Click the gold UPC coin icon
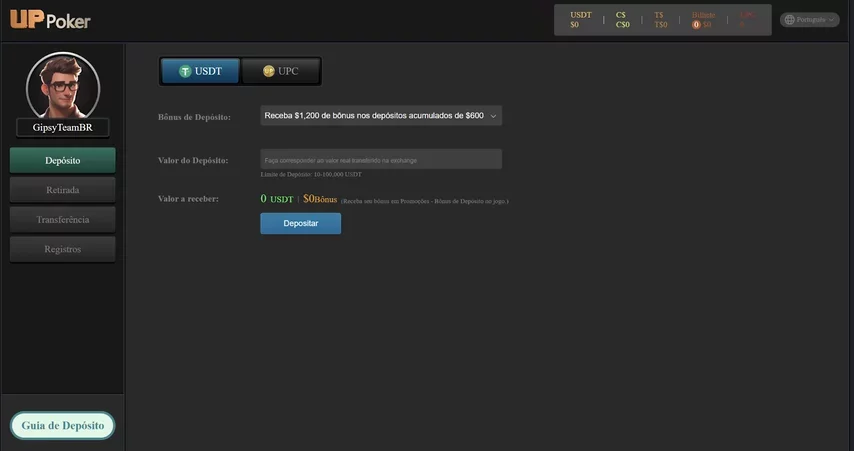 click(268, 71)
